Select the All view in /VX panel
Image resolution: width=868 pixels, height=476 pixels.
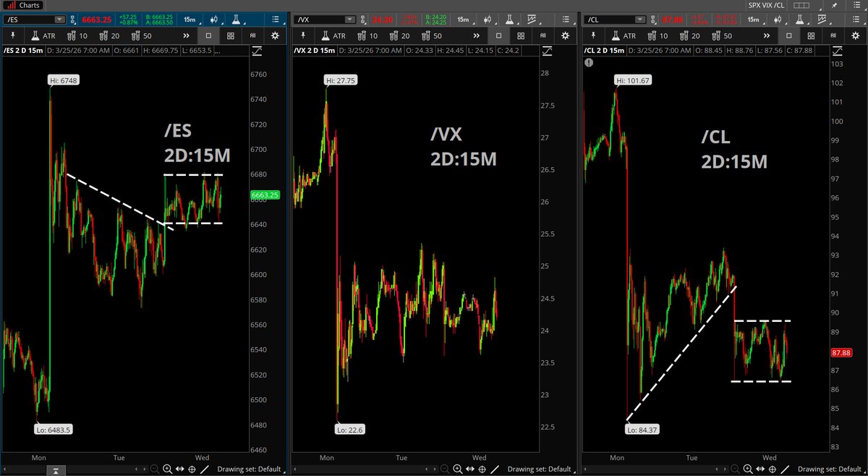(x=542, y=35)
